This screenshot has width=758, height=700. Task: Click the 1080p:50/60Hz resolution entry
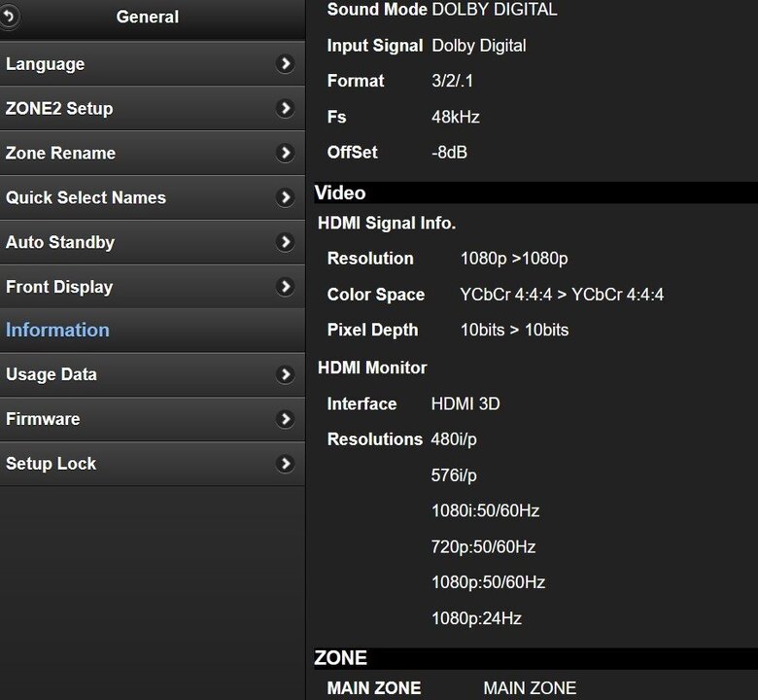(488, 582)
